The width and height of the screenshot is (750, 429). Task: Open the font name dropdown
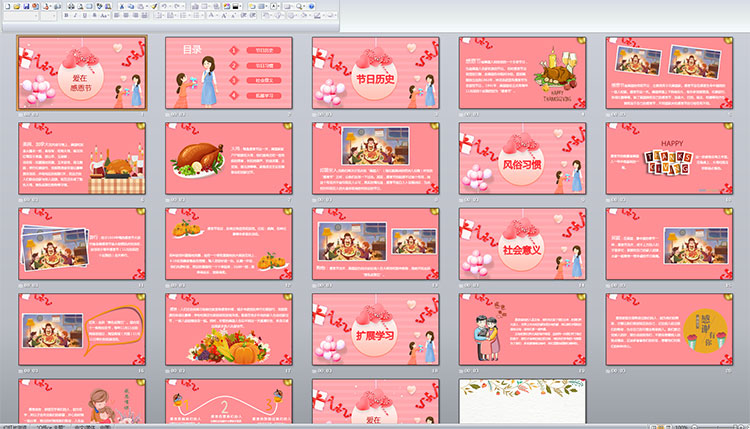coord(36,16)
